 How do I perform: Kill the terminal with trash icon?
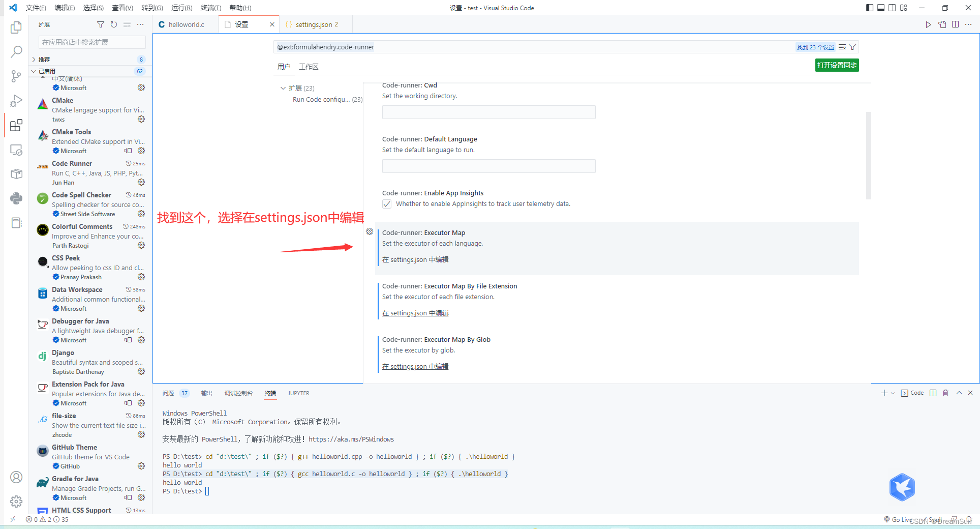point(946,393)
